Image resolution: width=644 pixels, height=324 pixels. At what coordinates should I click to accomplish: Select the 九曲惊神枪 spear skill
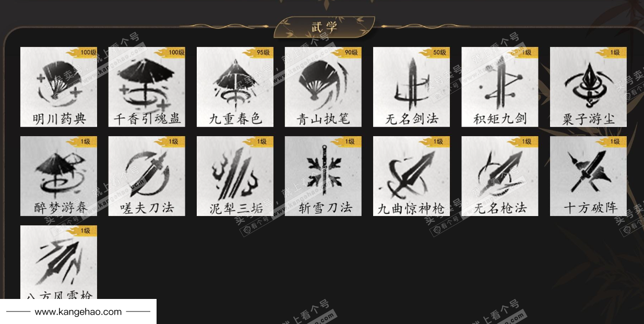(x=411, y=176)
